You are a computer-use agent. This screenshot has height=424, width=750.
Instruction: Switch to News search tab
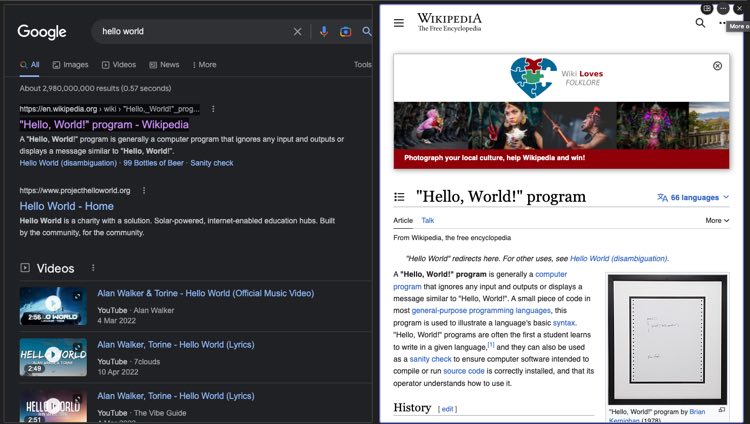pyautogui.click(x=164, y=65)
